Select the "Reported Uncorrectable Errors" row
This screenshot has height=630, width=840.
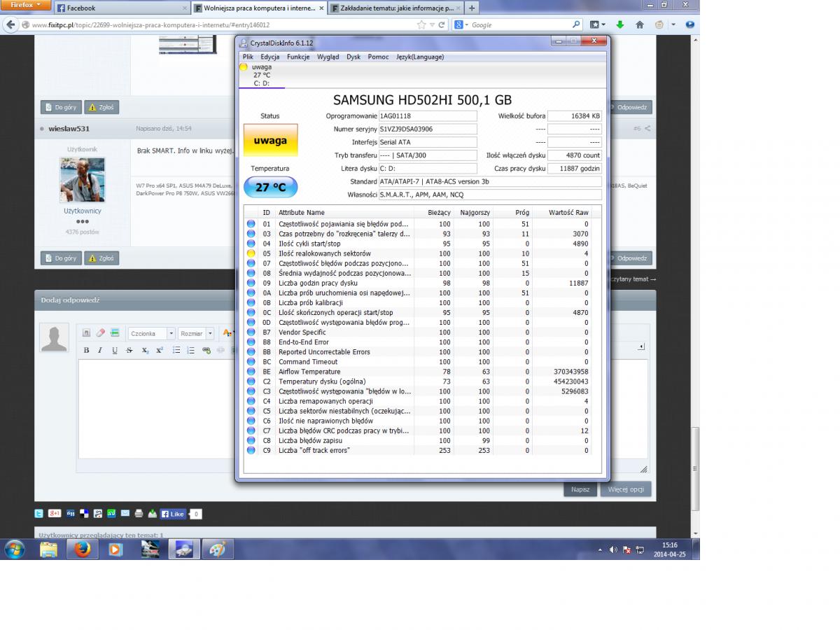pos(418,352)
